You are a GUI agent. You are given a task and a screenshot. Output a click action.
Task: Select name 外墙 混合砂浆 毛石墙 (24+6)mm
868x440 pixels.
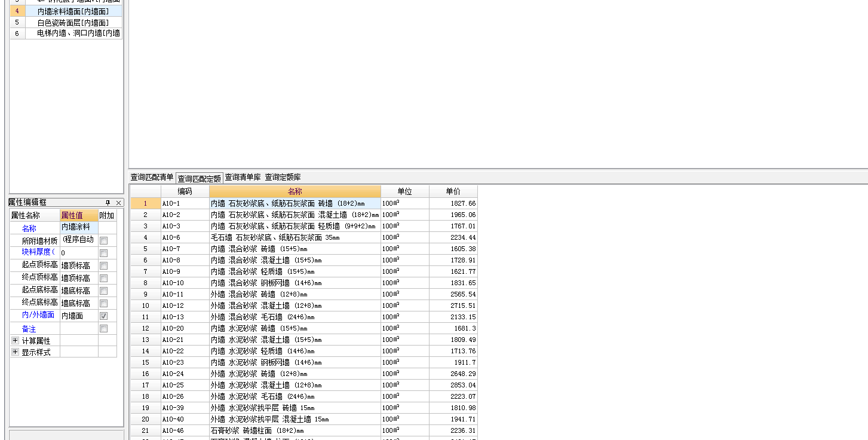295,317
